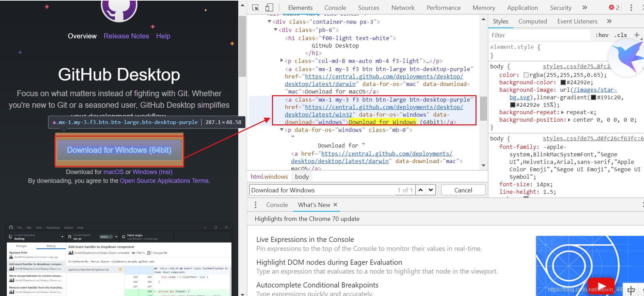Activate the inspect element picker icon
This screenshot has width=644, height=296.
[256, 7]
